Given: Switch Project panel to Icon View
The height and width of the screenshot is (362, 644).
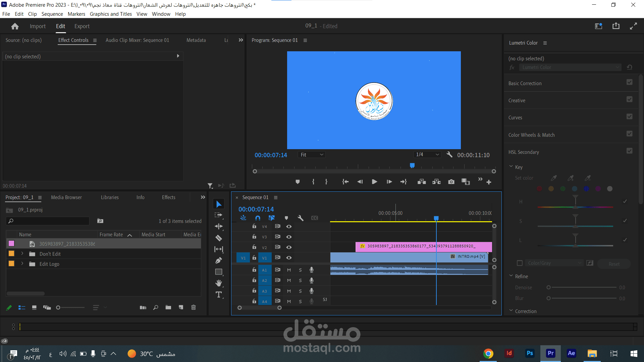Looking at the screenshot, I should tap(34, 307).
